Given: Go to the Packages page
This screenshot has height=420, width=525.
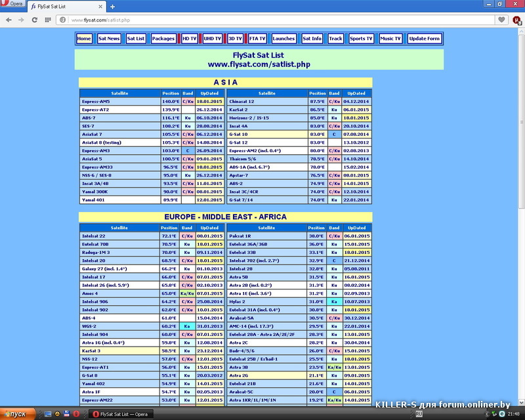Looking at the screenshot, I should coord(163,39).
